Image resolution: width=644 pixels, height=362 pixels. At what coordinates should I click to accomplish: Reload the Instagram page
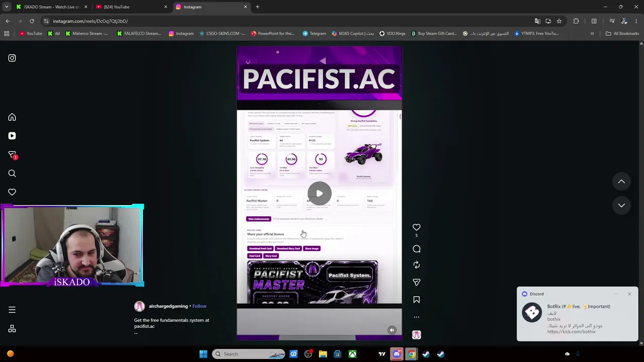tap(32, 21)
